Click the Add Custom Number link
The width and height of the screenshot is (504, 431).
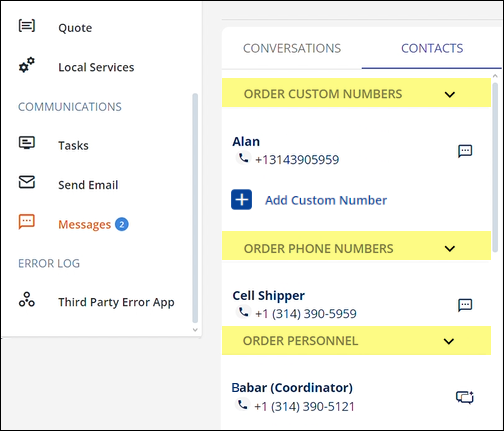[326, 200]
